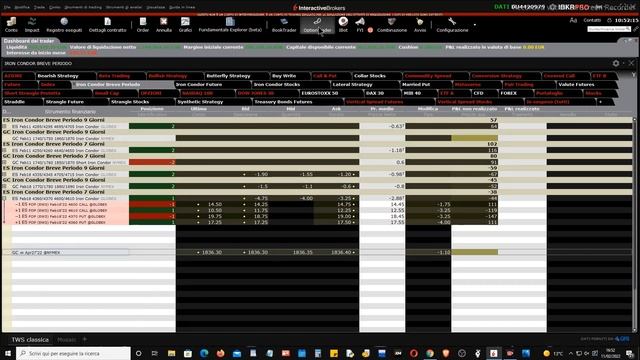
Task: Click the Annulla cancel order icon
Action: point(164,24)
